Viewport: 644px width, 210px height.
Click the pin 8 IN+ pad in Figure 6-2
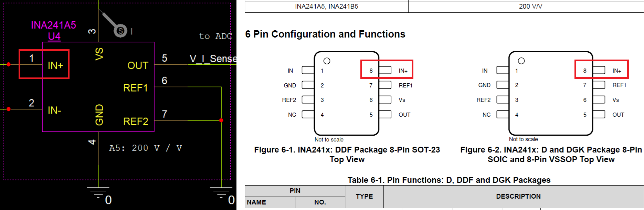point(599,70)
